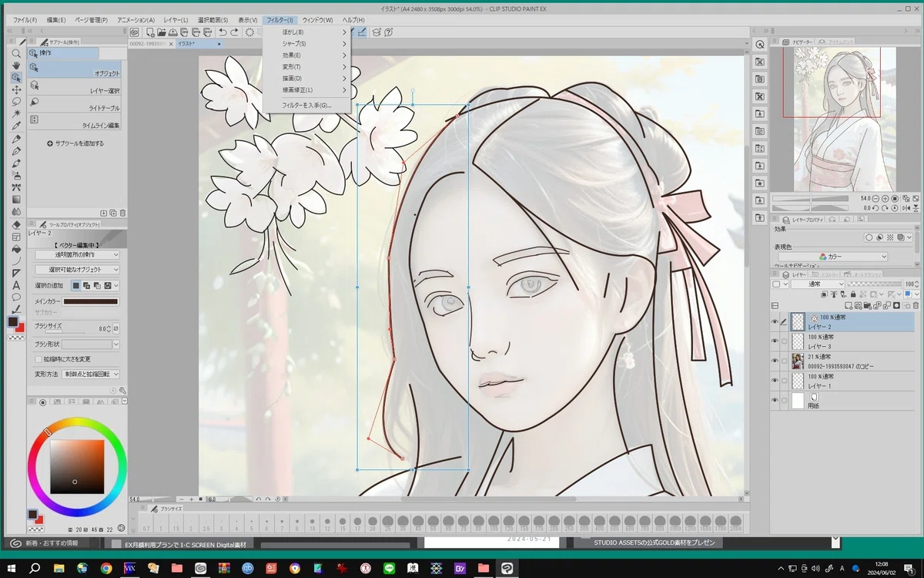Open the レイヤー(L) menu
Image resolution: width=924 pixels, height=578 pixels.
click(176, 19)
